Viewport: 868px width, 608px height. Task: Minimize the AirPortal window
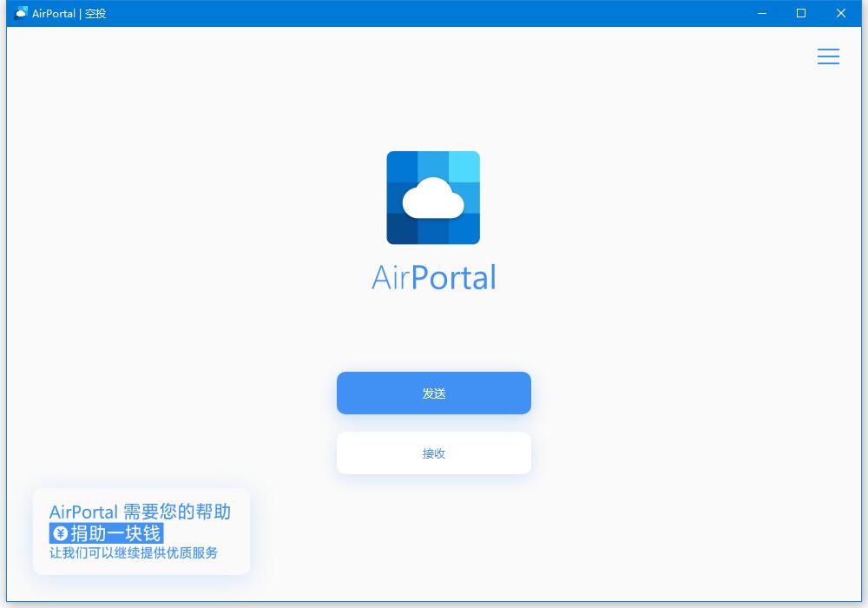(x=762, y=13)
